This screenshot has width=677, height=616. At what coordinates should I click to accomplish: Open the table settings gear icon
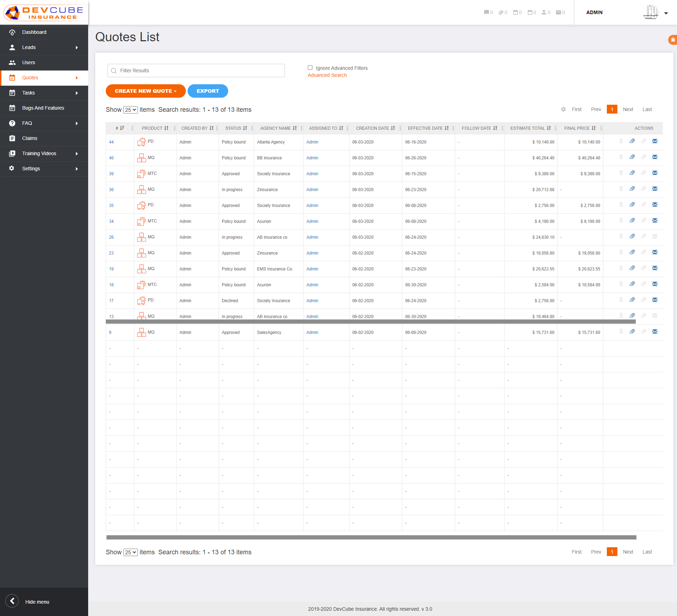pyautogui.click(x=563, y=109)
